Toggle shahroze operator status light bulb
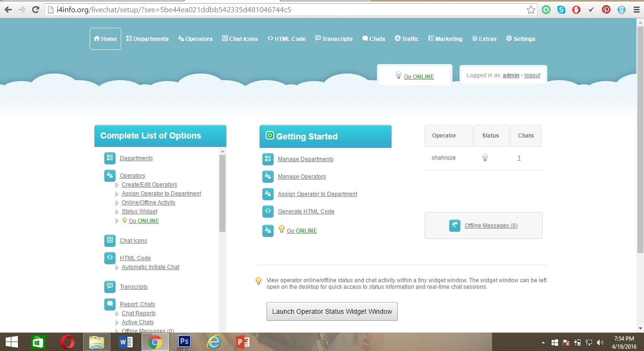The height and width of the screenshot is (351, 644). click(x=485, y=158)
